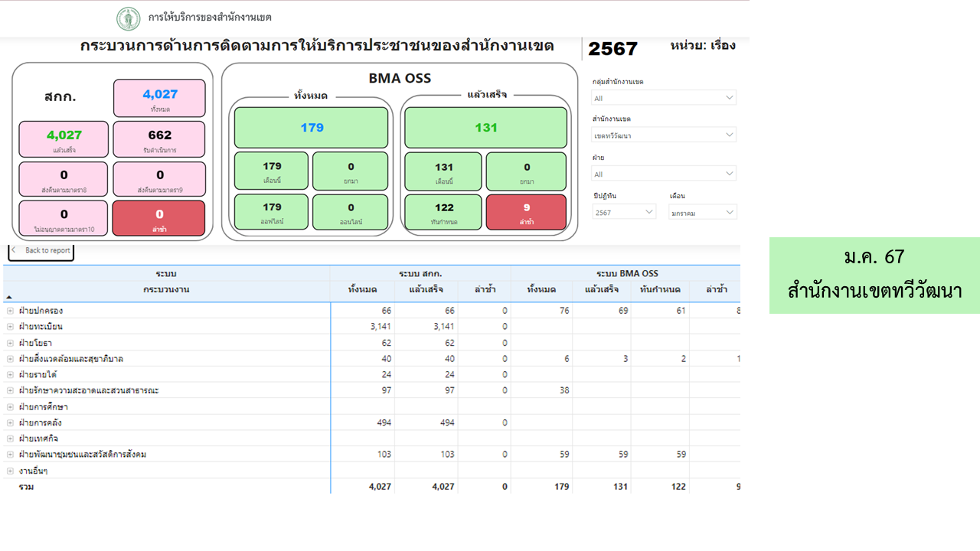Select the รับดำเนินการ card showing 662

coord(159,139)
